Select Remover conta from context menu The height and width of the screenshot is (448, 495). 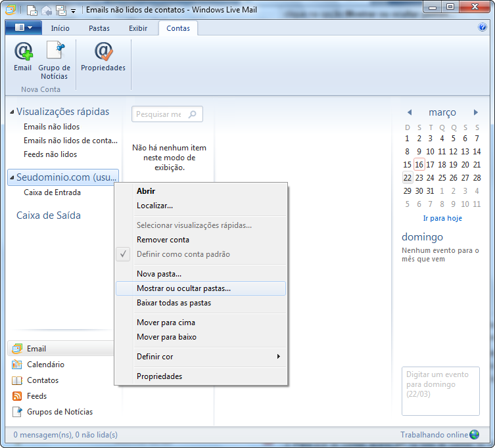tap(200, 240)
